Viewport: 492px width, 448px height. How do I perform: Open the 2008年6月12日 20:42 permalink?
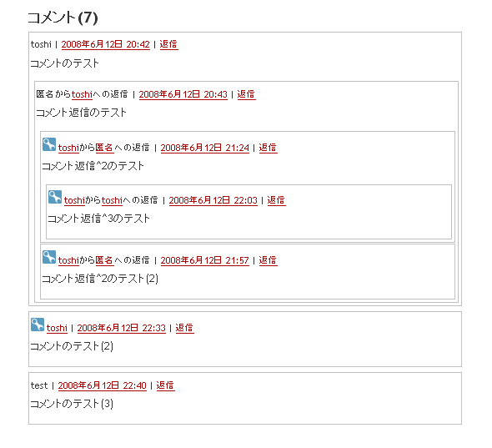105,44
